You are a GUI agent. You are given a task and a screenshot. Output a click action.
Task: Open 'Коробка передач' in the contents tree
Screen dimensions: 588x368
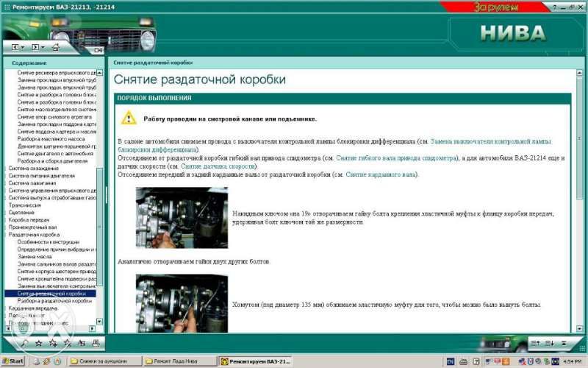(x=29, y=219)
